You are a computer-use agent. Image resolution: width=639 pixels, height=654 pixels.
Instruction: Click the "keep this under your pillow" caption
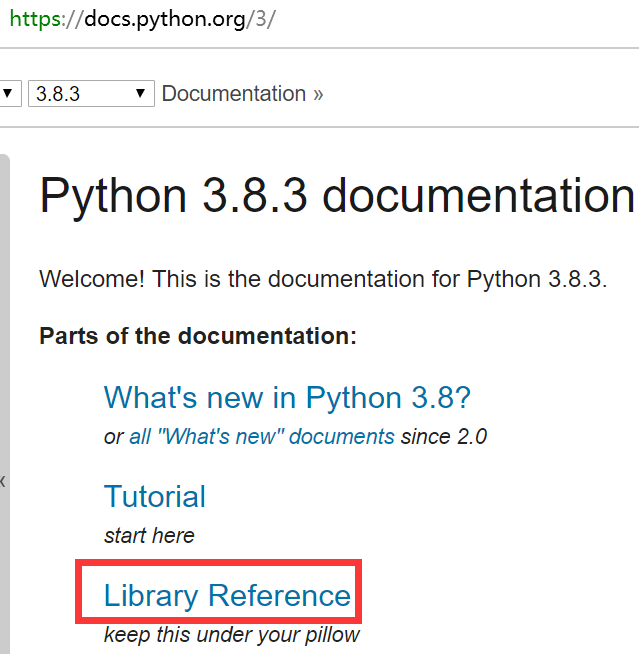pos(231,635)
